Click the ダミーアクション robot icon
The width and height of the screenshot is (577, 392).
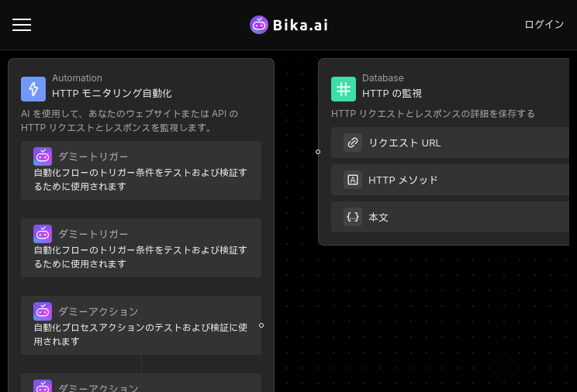pyautogui.click(x=43, y=311)
